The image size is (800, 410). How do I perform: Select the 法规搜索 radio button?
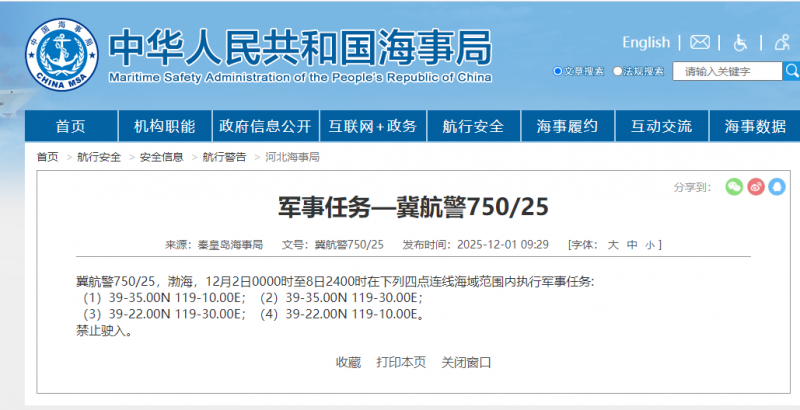coord(618,71)
